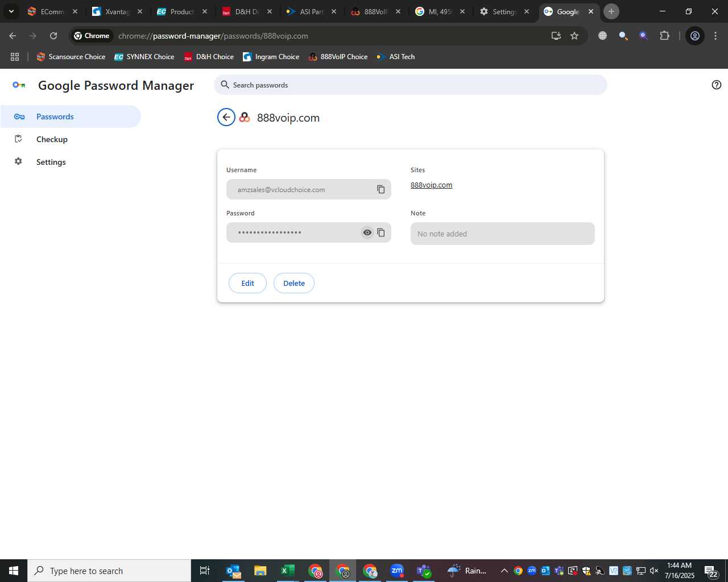Open Settings in the Password Manager sidebar
This screenshot has width=728, height=582.
point(71,162)
